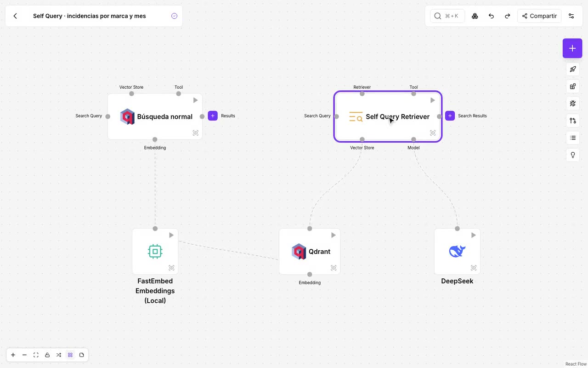The width and height of the screenshot is (588, 368).
Task: Click the Search Results plus button
Action: point(450,116)
